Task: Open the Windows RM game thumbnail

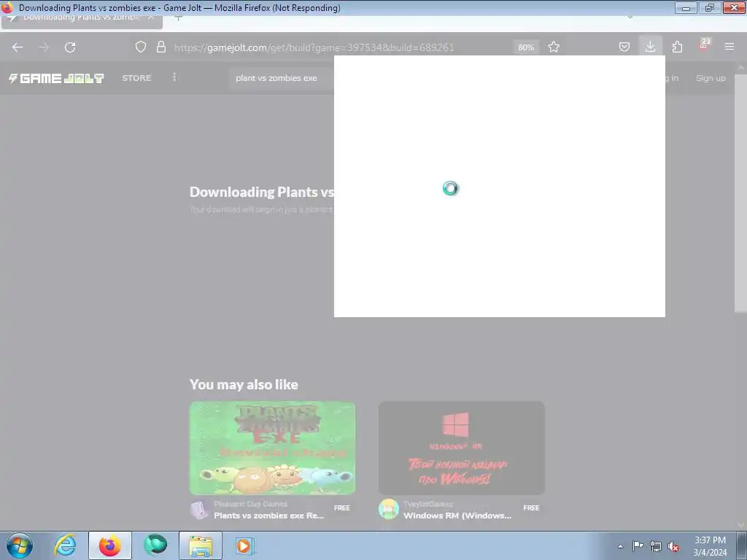Action: coord(462,448)
